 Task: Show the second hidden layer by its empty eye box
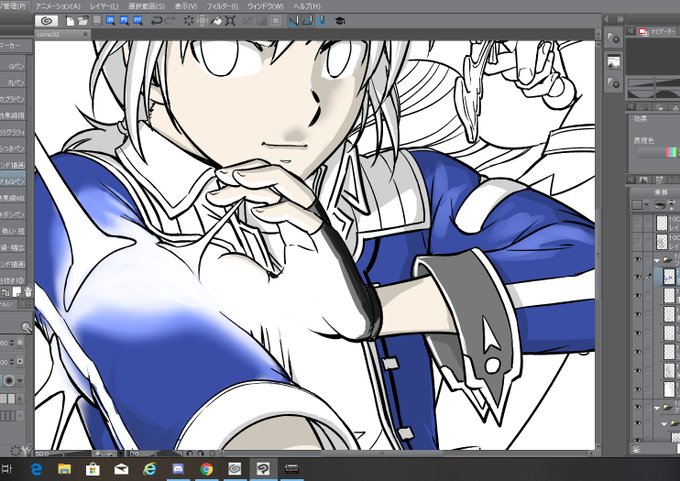pyautogui.click(x=637, y=241)
